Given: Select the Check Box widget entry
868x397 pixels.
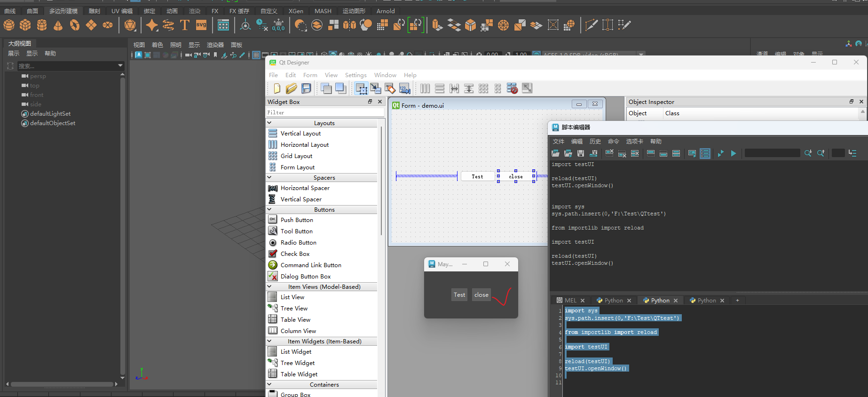Looking at the screenshot, I should [x=295, y=254].
